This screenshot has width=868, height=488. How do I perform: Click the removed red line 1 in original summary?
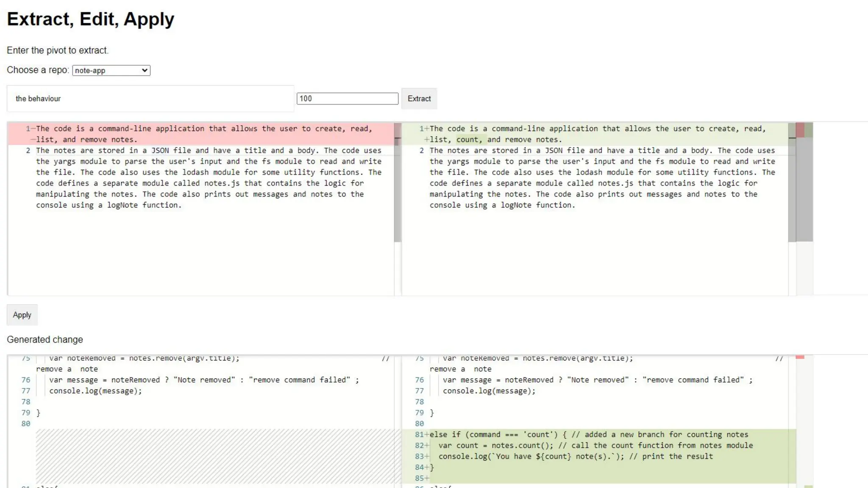point(203,129)
